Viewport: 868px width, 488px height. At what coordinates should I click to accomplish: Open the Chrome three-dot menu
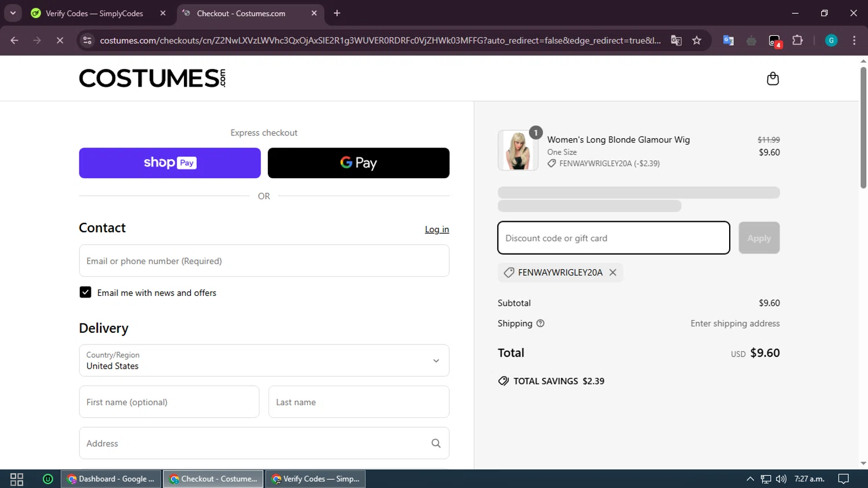[854, 41]
